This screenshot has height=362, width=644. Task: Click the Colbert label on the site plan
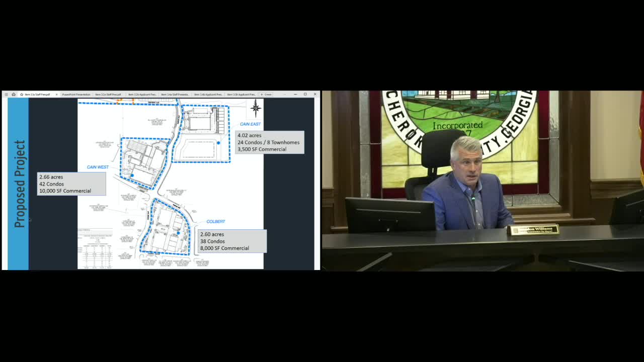click(216, 221)
